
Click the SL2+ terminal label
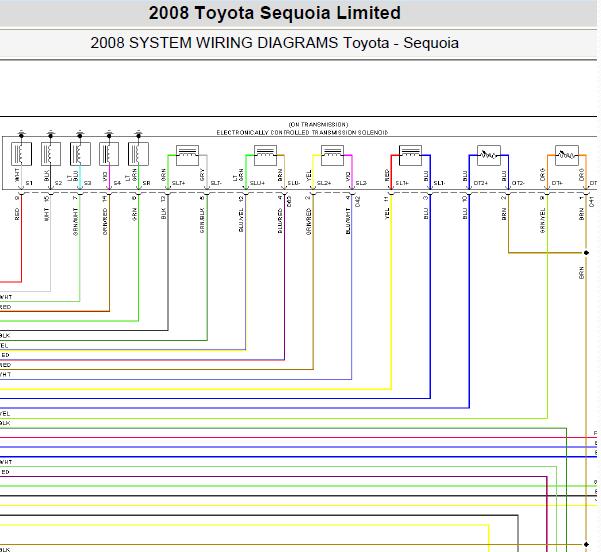pyautogui.click(x=324, y=183)
